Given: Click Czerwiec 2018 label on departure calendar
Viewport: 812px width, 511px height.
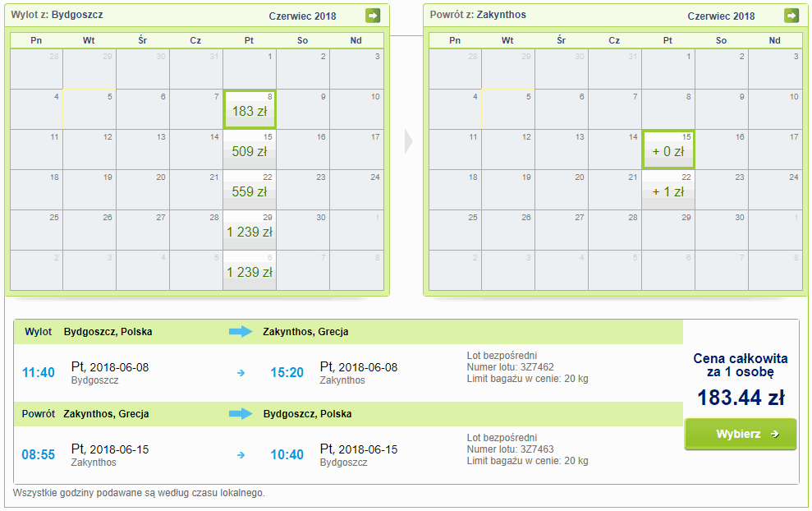Looking at the screenshot, I should tap(303, 16).
